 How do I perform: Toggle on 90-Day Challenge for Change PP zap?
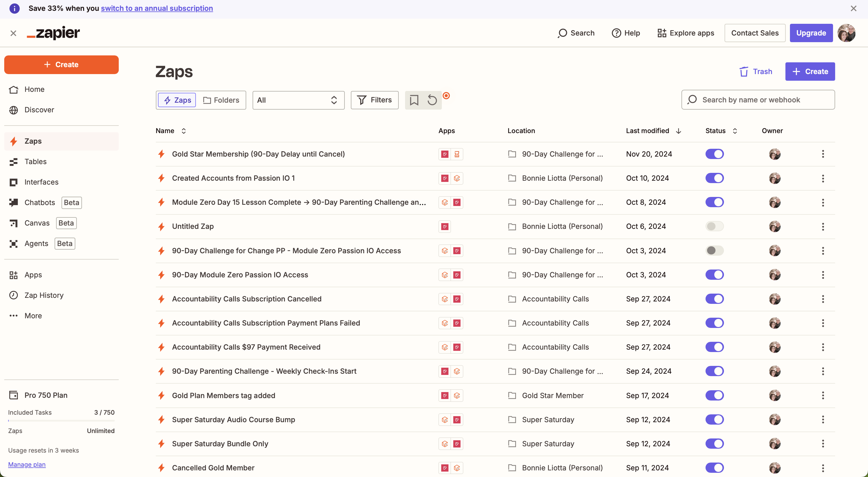pos(714,251)
